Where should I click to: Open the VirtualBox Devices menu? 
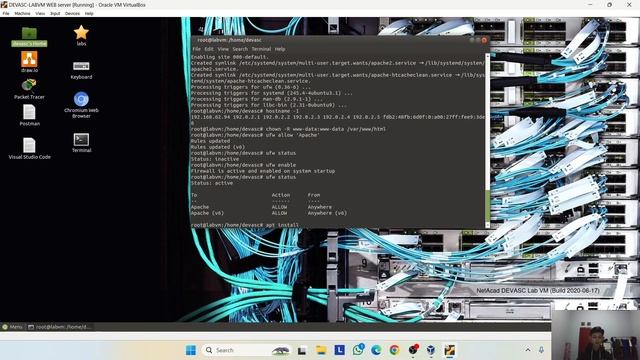point(72,13)
